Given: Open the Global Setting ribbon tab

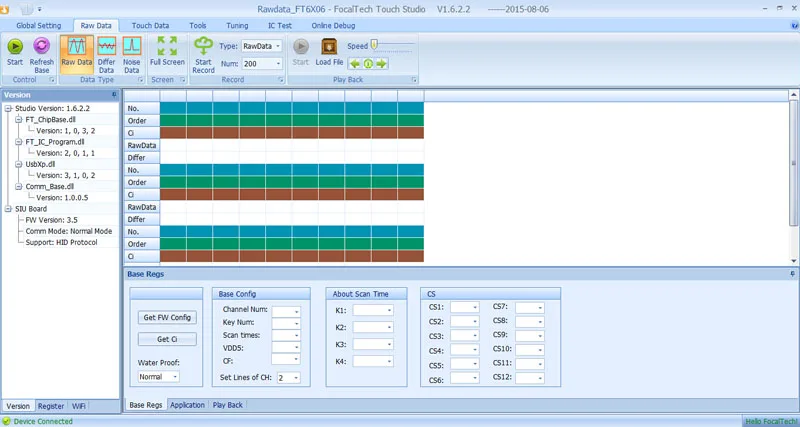Looking at the screenshot, I should [x=38, y=26].
